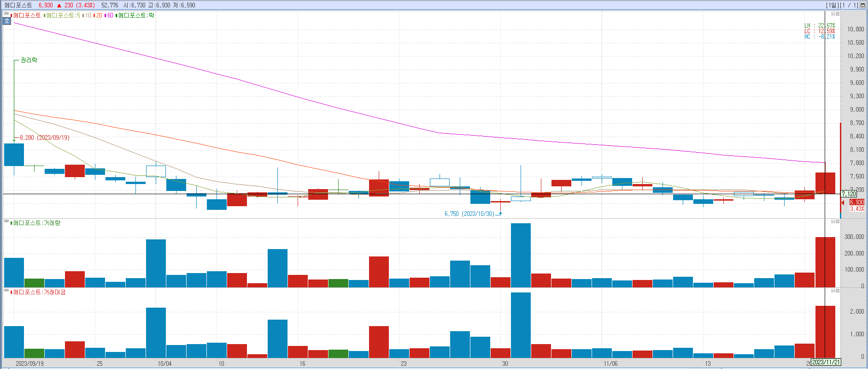
Task: Close the price chart pane
Action: (838, 14)
